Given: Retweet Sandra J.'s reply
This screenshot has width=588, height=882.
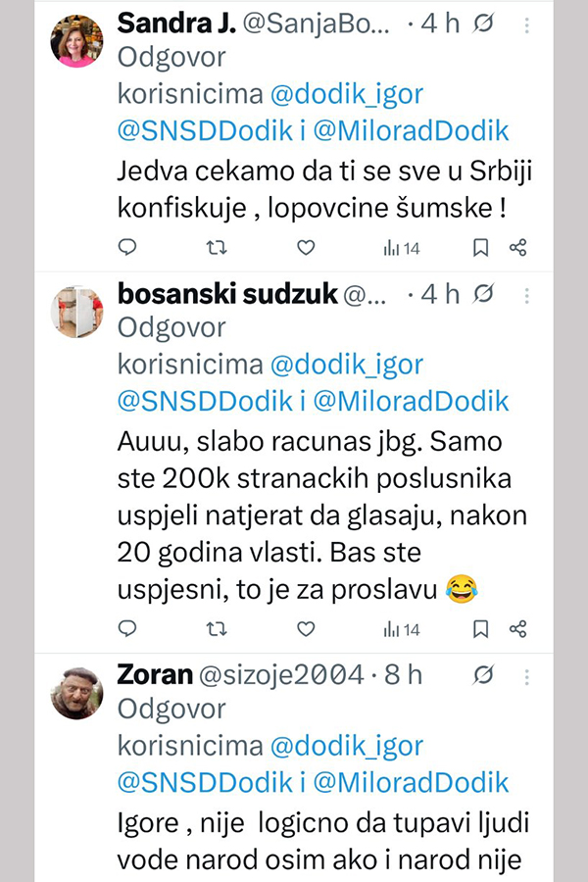Looking at the screenshot, I should pos(219,248).
